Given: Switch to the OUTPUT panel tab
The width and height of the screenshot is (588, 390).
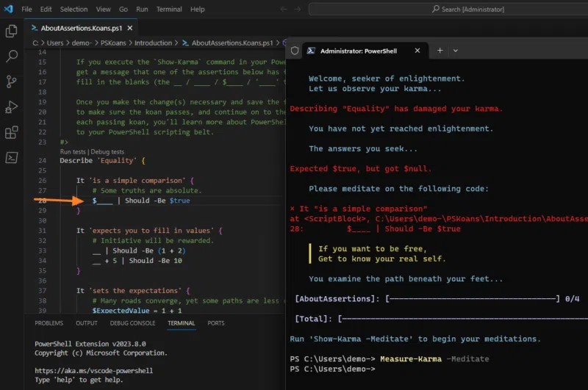Looking at the screenshot, I should 87,323.
